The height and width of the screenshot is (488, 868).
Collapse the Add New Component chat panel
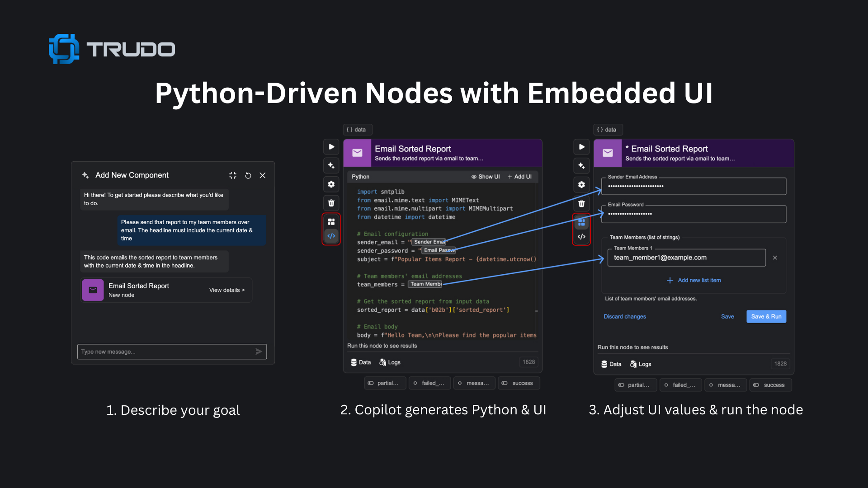click(x=233, y=175)
